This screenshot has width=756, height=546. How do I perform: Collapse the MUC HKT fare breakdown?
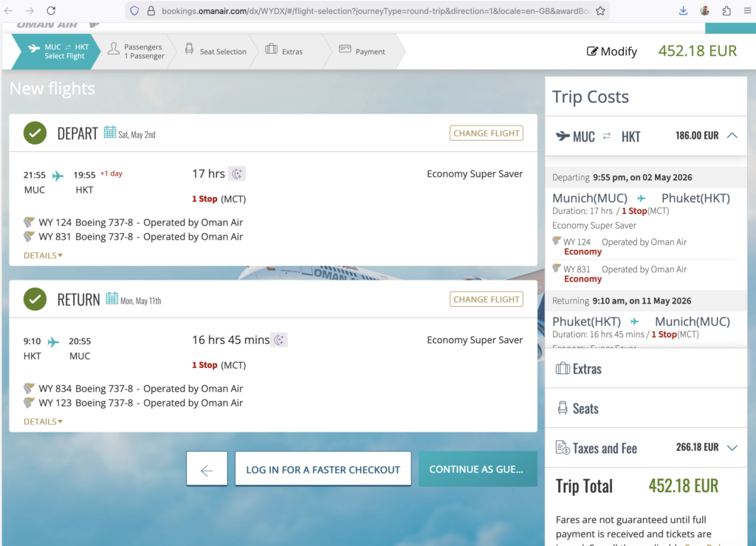pos(732,136)
